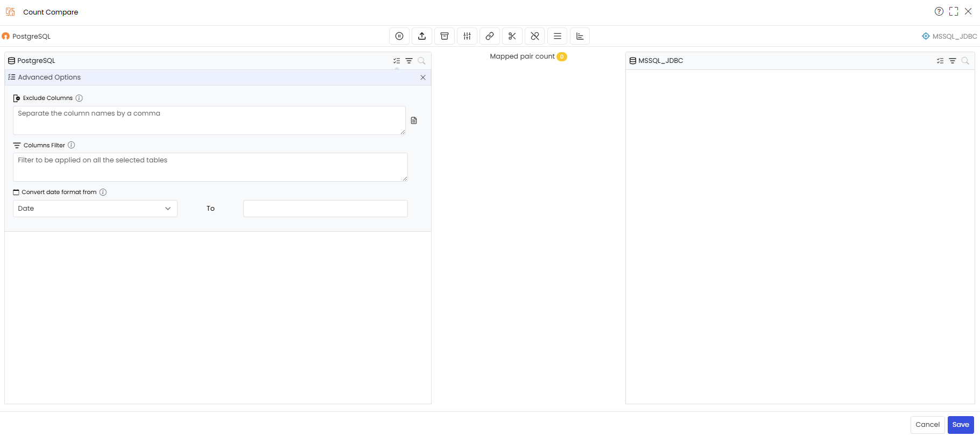Click the bar chart toolbar icon

(x=580, y=36)
